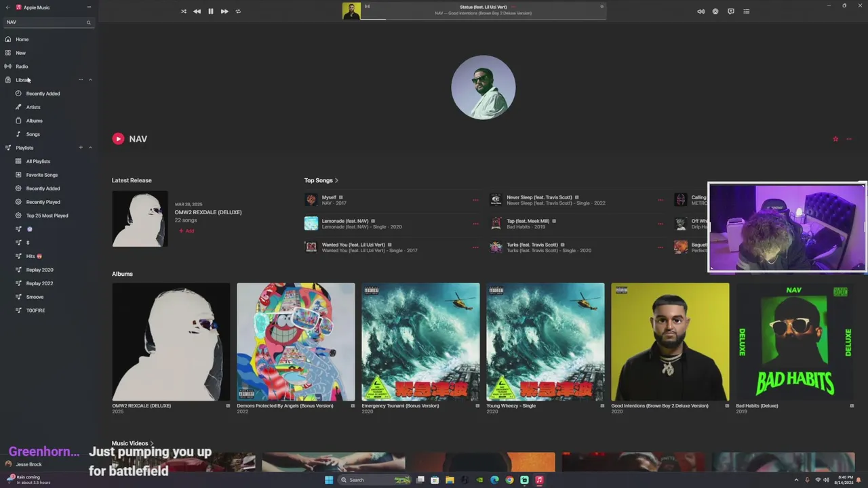Open the AirPlay output icon
Screen dimensions: 868x488
(715, 12)
